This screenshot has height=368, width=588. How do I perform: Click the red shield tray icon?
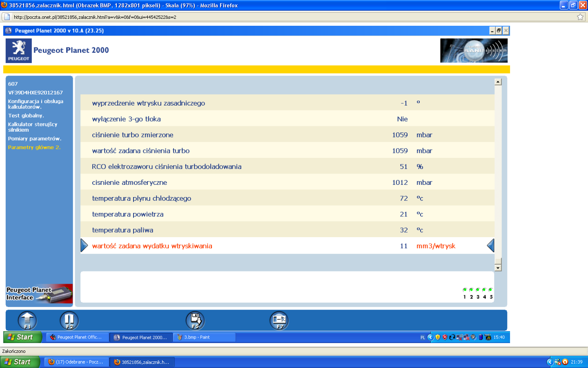tap(445, 337)
